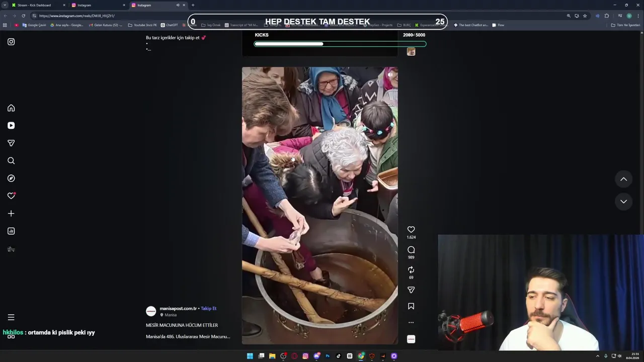
Task: Expand caption 'Manisa'da 486. Uluslararası Mesir Macunu...'
Action: pos(188,336)
